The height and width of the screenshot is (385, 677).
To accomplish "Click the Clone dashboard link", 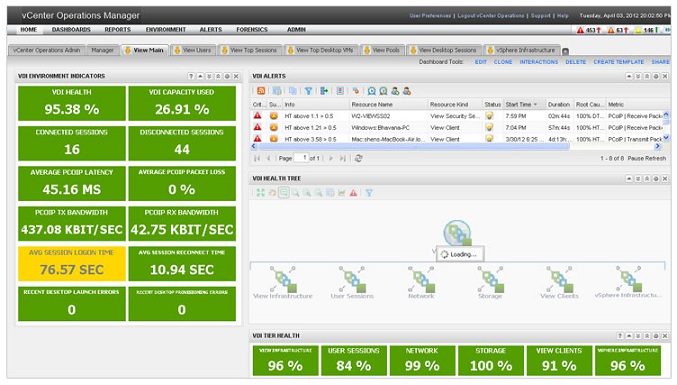I will (x=503, y=62).
